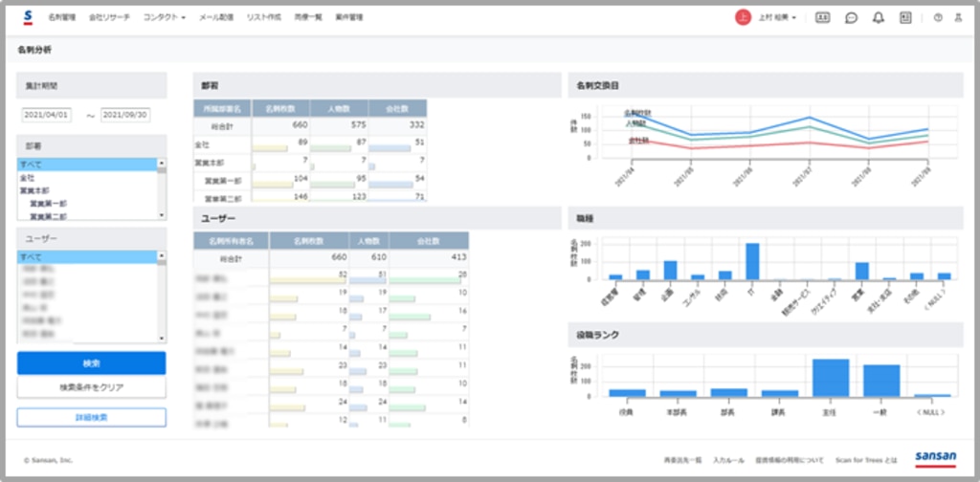Screen dimensions: 980x482
Task: Open the リスト作成 menu item
Action: point(264,18)
